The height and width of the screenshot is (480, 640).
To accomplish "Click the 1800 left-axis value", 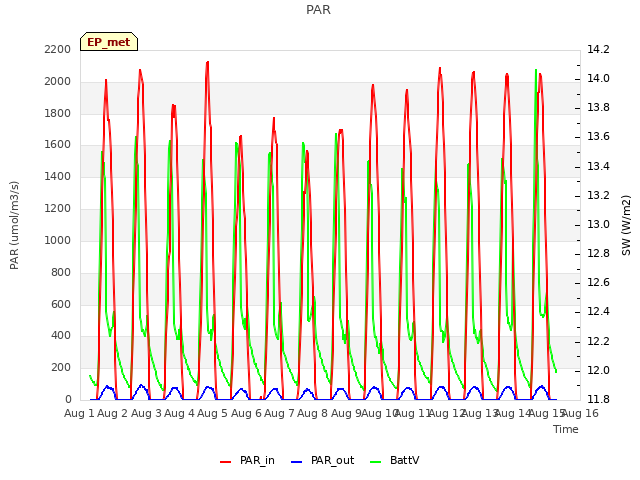I will click(58, 113).
